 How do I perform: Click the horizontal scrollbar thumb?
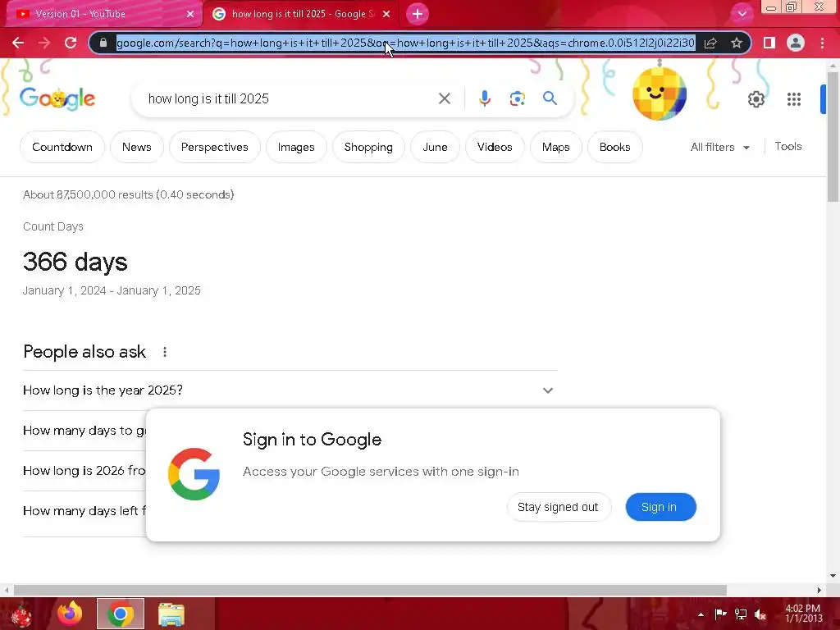370,590
